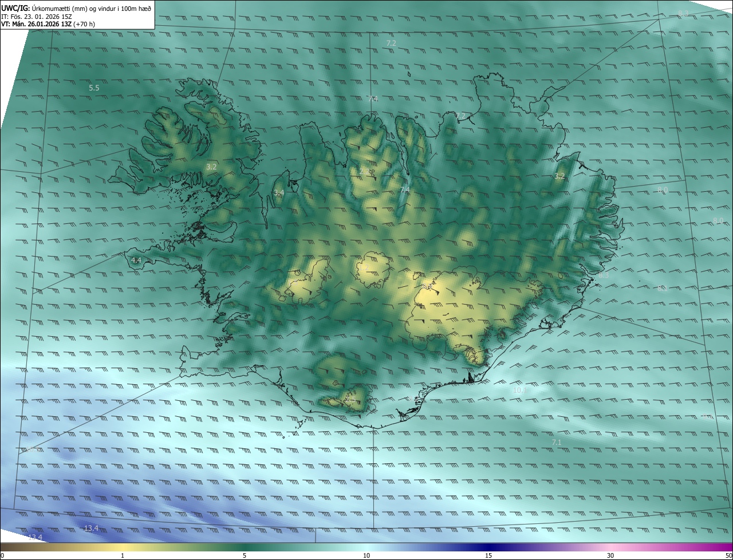Click the colorbar tick label 50

(x=728, y=556)
